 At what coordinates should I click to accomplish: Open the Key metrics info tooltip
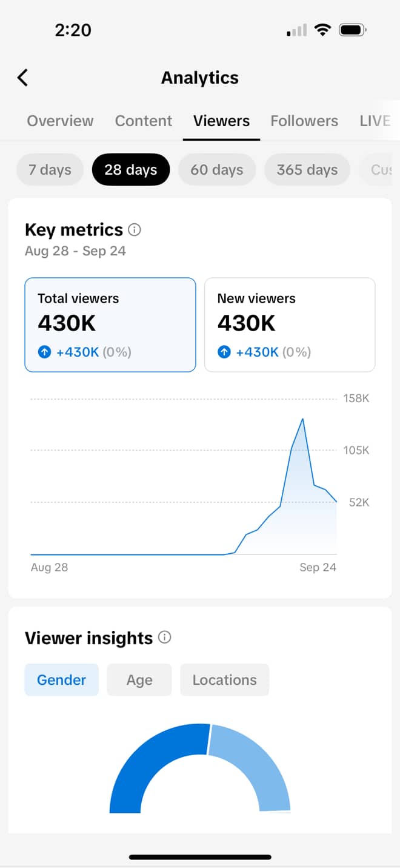click(x=135, y=229)
